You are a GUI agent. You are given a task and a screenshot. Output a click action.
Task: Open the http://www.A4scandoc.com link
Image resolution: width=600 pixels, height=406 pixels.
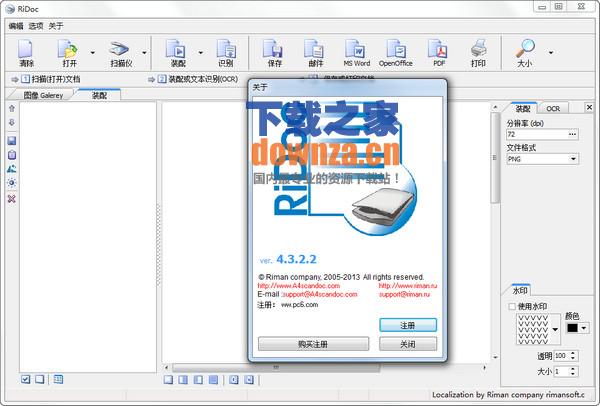coord(298,285)
